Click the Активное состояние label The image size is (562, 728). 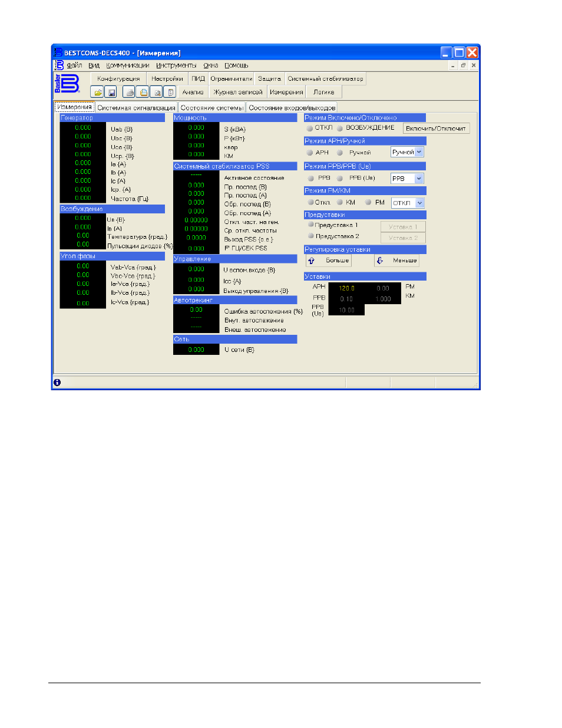pos(254,177)
